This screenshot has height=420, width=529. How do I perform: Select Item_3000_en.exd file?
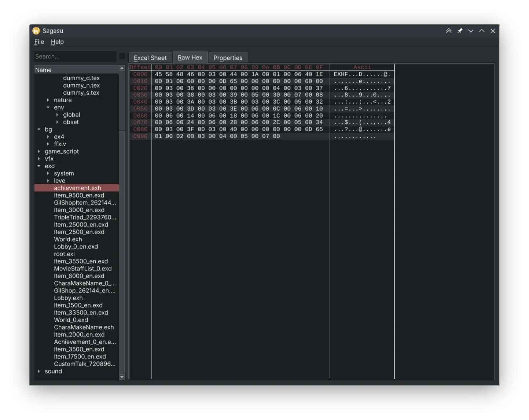[79, 210]
